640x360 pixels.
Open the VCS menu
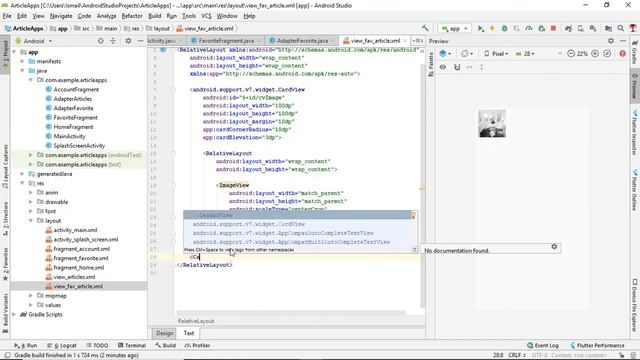coord(206,16)
